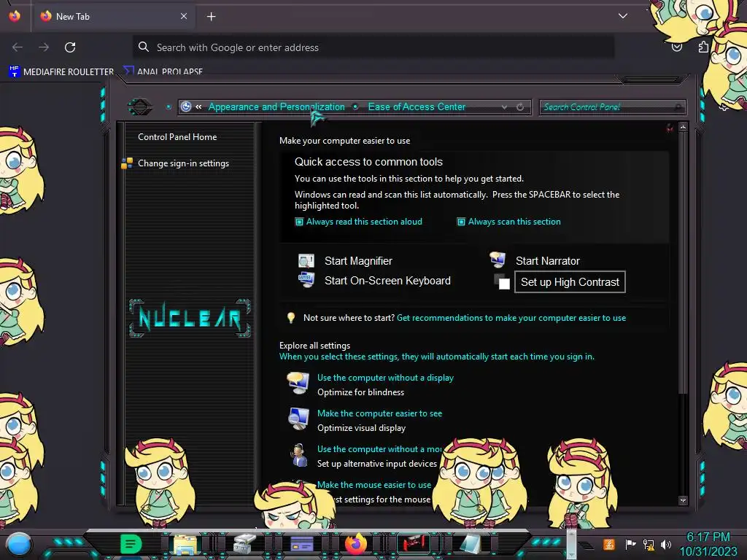
Task: Reload the Firefox page
Action: [x=70, y=47]
